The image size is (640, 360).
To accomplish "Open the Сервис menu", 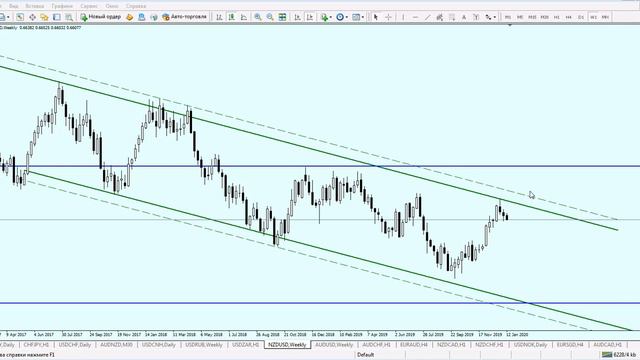I will click(89, 6).
